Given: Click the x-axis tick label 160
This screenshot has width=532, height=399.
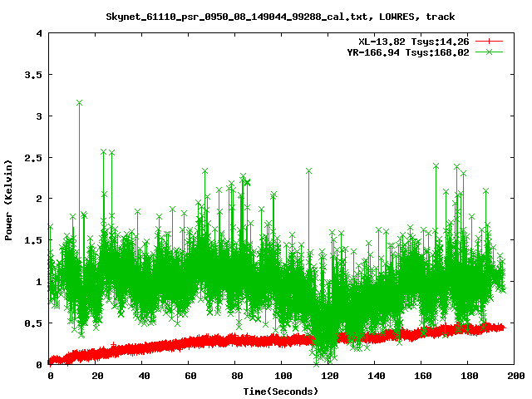Looking at the screenshot, I should pyautogui.click(x=421, y=376).
